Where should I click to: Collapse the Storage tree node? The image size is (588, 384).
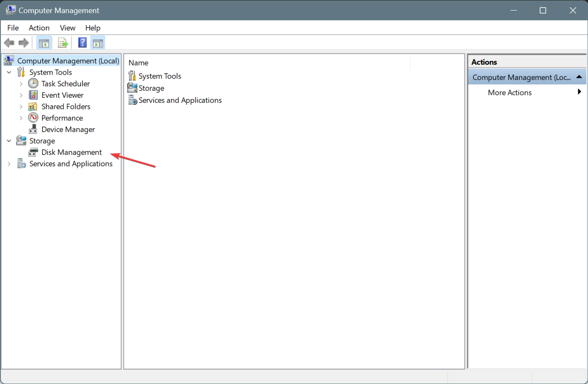point(9,141)
